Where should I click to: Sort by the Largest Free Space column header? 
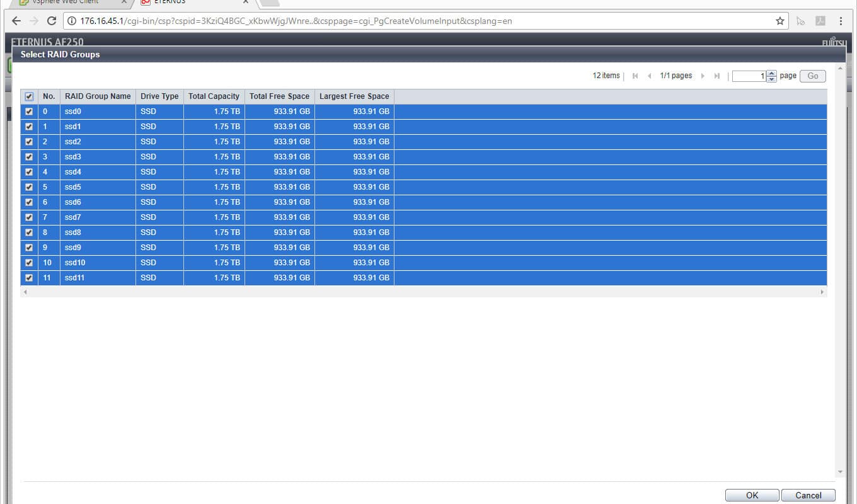pos(354,96)
